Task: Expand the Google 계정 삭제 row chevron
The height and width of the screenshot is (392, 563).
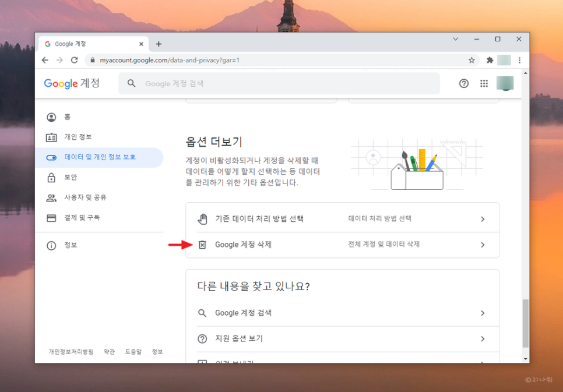Action: coord(483,244)
